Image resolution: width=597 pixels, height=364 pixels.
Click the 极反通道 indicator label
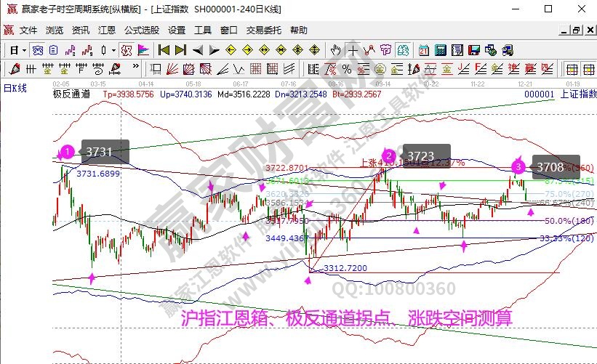[71, 94]
